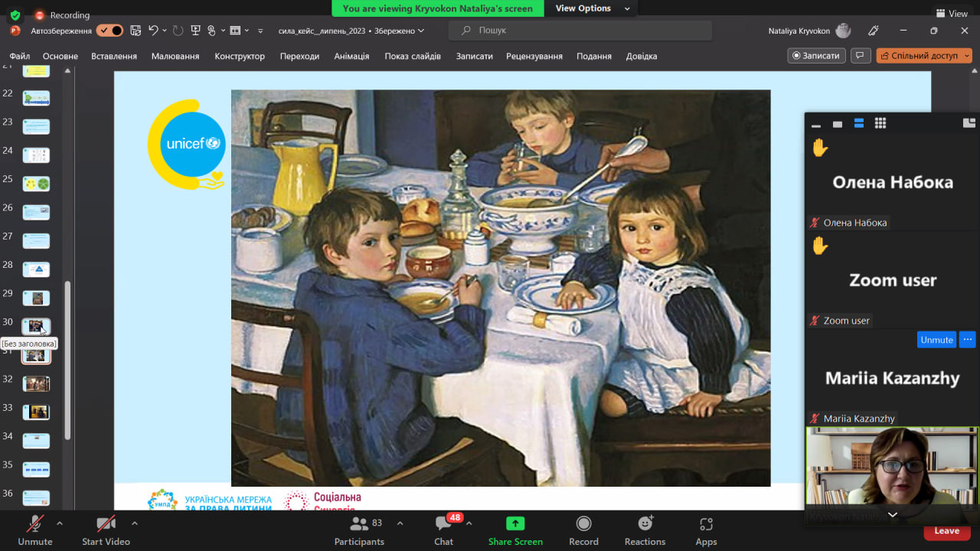The width and height of the screenshot is (980, 551).
Task: Click the video panel pop-out icon
Action: [x=969, y=122]
